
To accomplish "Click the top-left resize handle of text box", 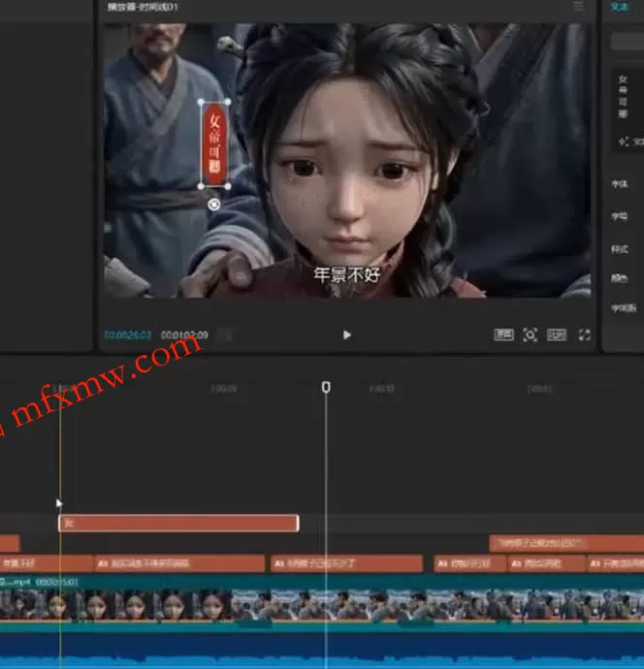I will (201, 102).
